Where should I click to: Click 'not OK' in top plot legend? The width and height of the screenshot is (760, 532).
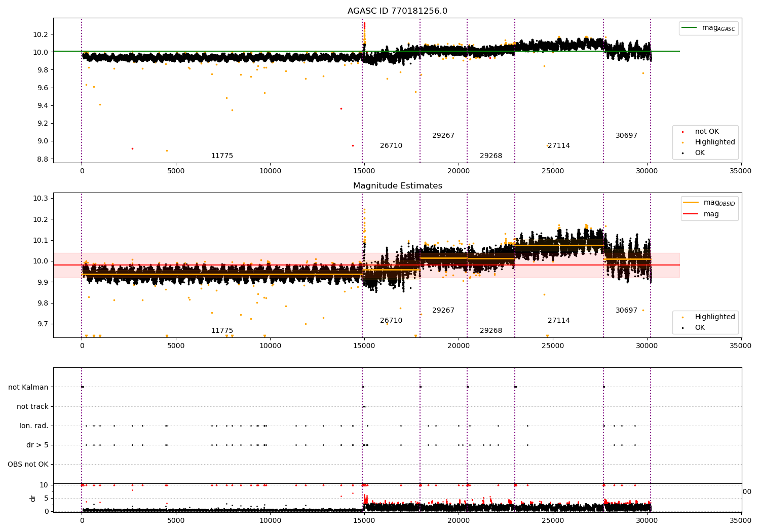click(707, 132)
